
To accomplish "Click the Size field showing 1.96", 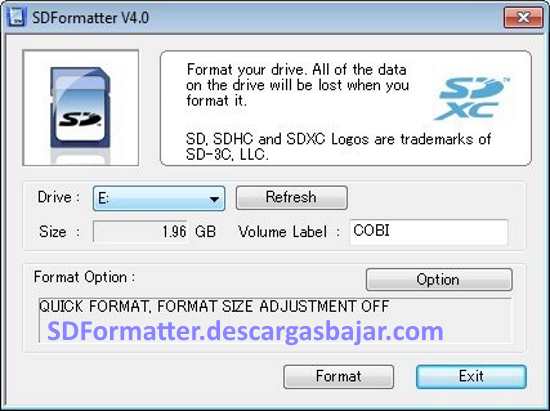I will (140, 231).
